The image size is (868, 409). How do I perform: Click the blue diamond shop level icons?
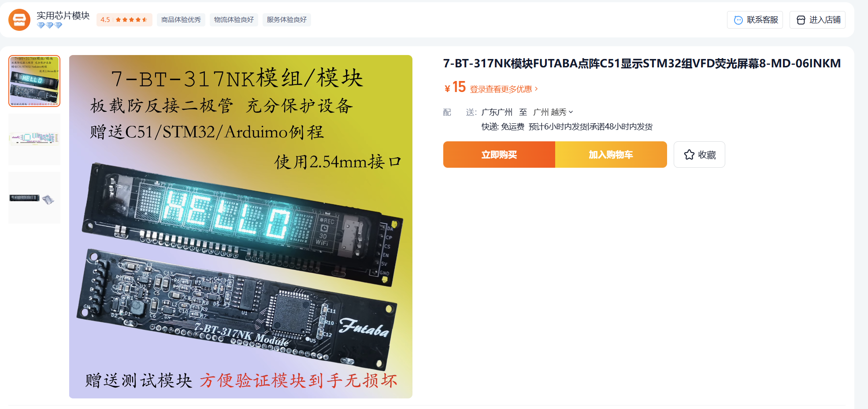point(49,26)
